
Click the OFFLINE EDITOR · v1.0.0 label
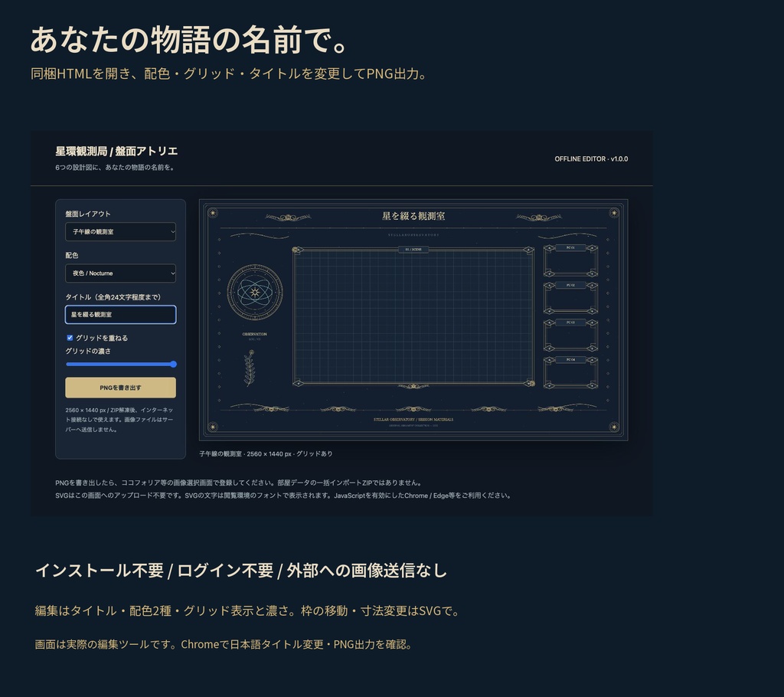591,159
